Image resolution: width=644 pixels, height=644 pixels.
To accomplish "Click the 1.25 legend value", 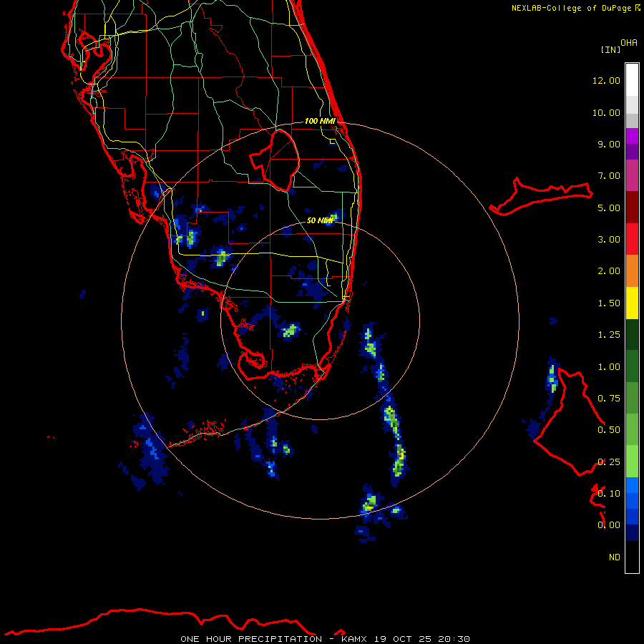I will coord(609,335).
